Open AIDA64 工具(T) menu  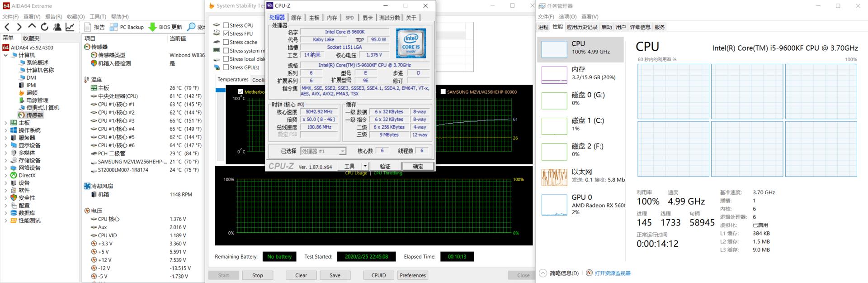pos(98,16)
